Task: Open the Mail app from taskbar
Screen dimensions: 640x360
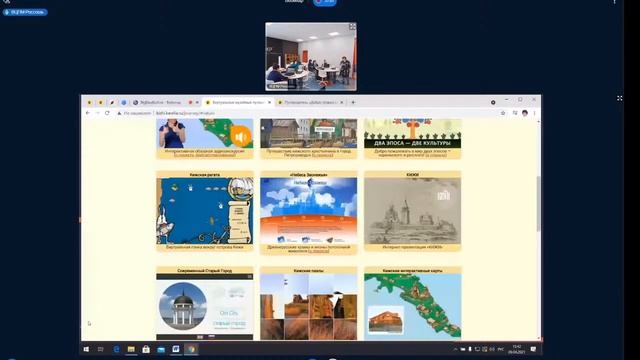Action: pos(161,349)
